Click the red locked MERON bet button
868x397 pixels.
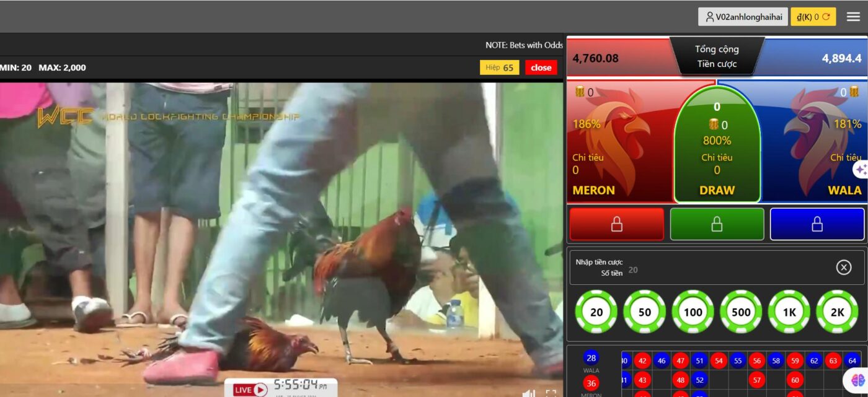[x=616, y=224]
